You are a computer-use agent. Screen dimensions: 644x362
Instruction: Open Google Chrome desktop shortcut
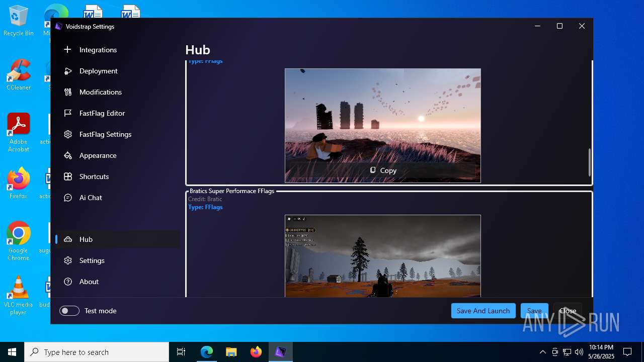click(x=19, y=241)
